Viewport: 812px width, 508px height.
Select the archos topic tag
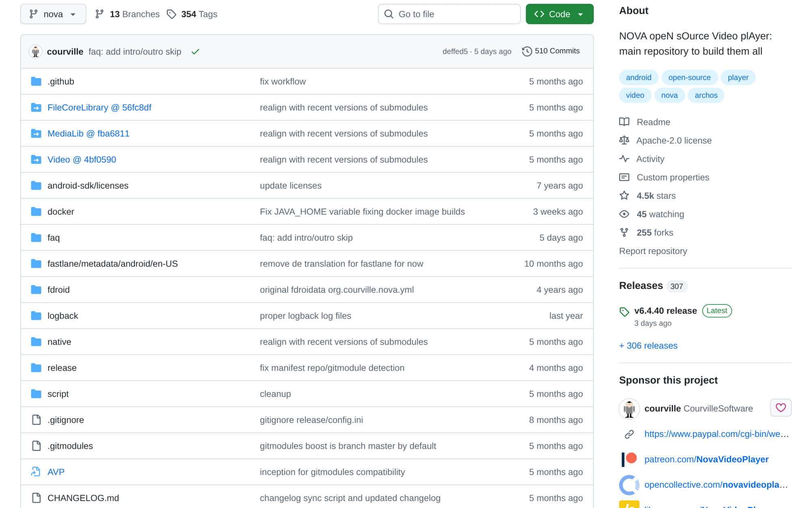pyautogui.click(x=706, y=96)
